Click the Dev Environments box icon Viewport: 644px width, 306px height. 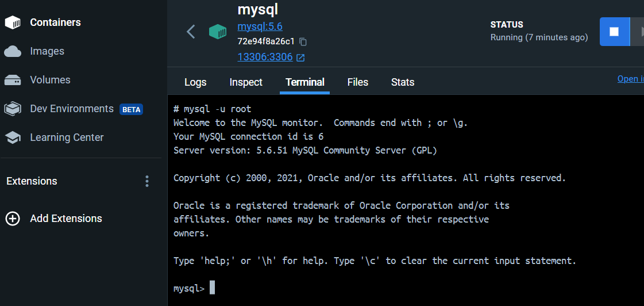(13, 109)
